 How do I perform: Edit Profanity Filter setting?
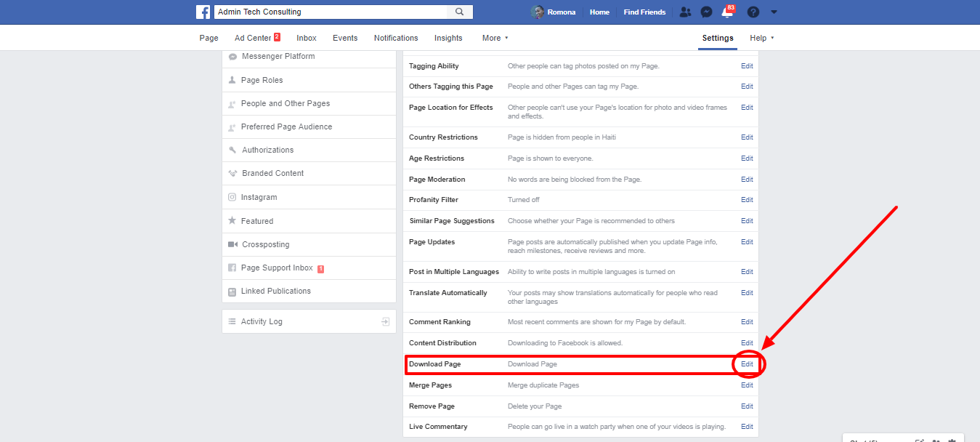pyautogui.click(x=747, y=200)
